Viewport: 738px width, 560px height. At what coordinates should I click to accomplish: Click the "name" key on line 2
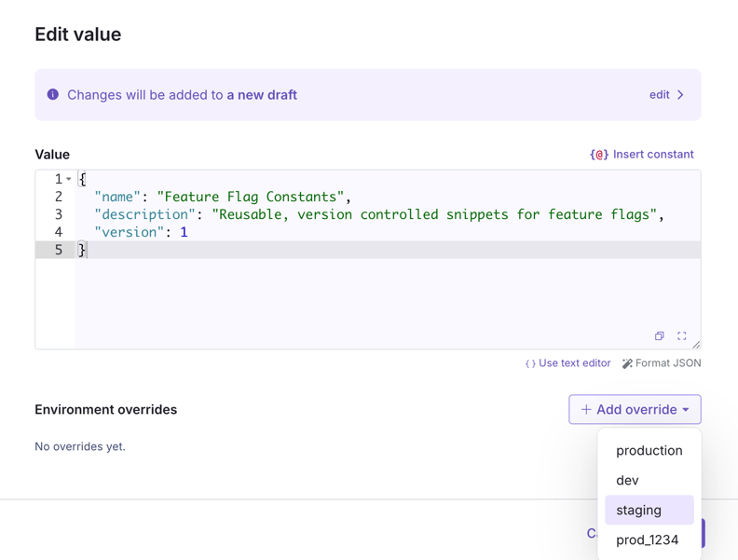(x=117, y=197)
